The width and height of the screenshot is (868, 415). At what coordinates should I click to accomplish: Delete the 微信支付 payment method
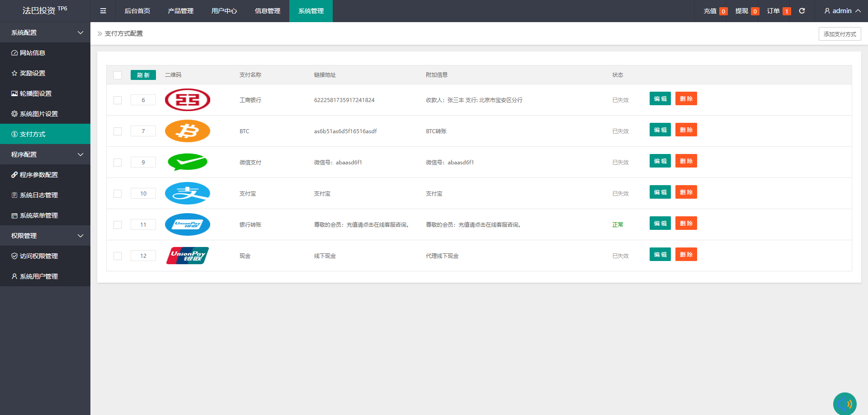(x=686, y=161)
